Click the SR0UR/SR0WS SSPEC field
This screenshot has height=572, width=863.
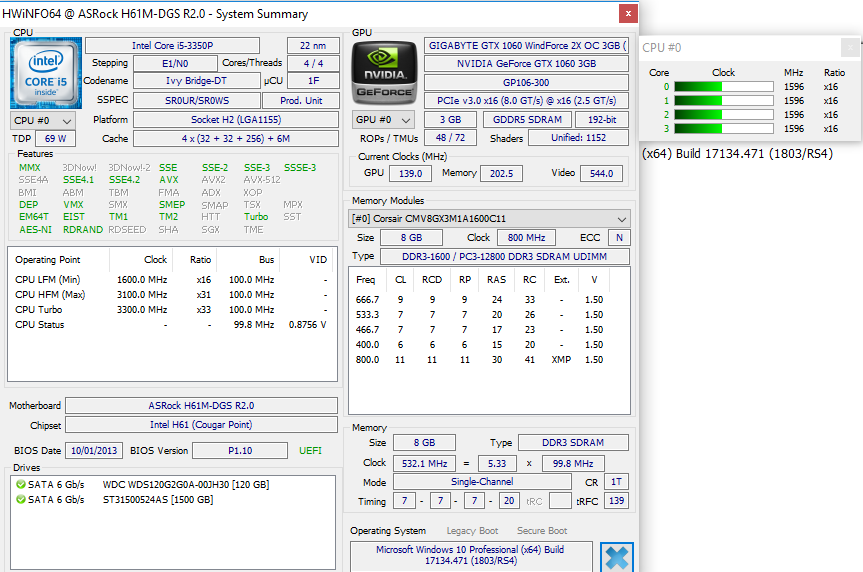(x=196, y=101)
